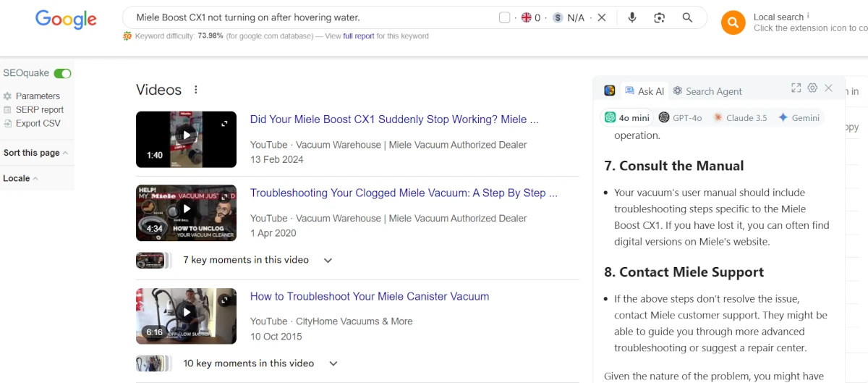
Task: Click the orange Local search extension icon
Action: (733, 22)
